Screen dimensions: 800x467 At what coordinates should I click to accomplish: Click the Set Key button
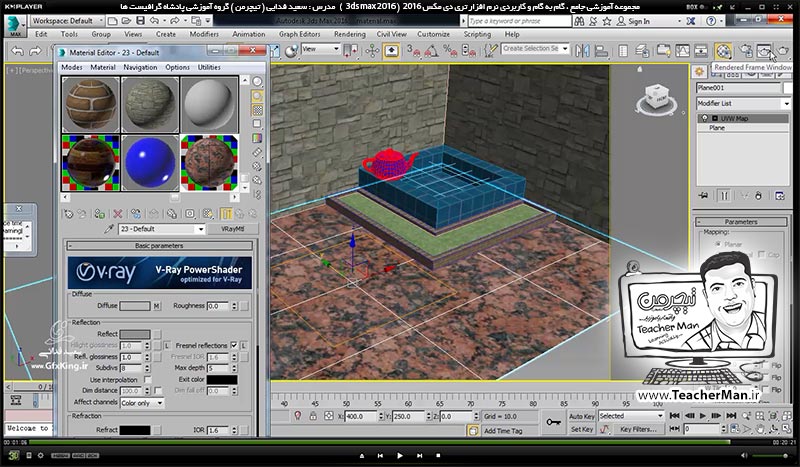(x=582, y=429)
